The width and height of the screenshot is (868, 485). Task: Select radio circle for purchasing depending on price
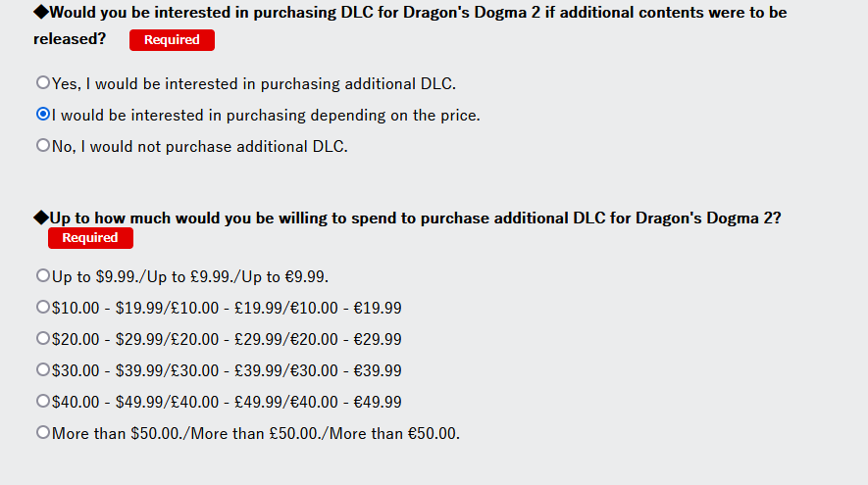point(42,114)
